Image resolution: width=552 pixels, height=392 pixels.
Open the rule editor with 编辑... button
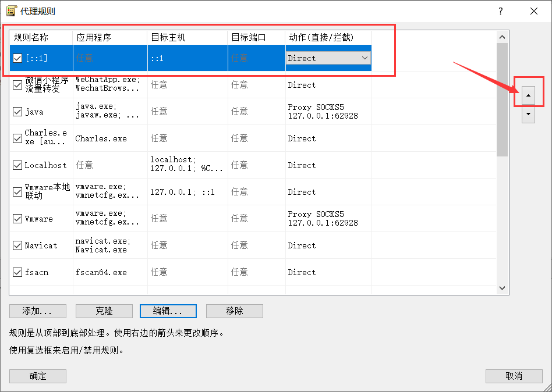pos(168,311)
